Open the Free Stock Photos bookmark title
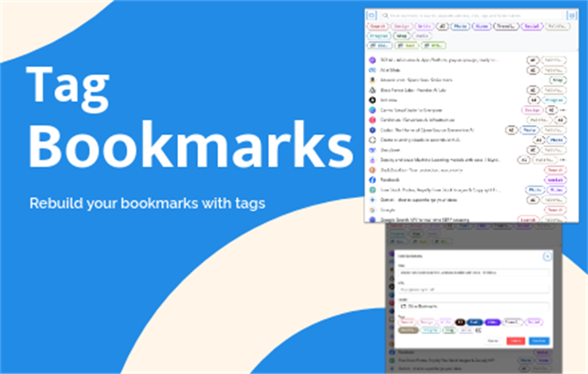Image resolution: width=588 pixels, height=374 pixels. click(441, 190)
